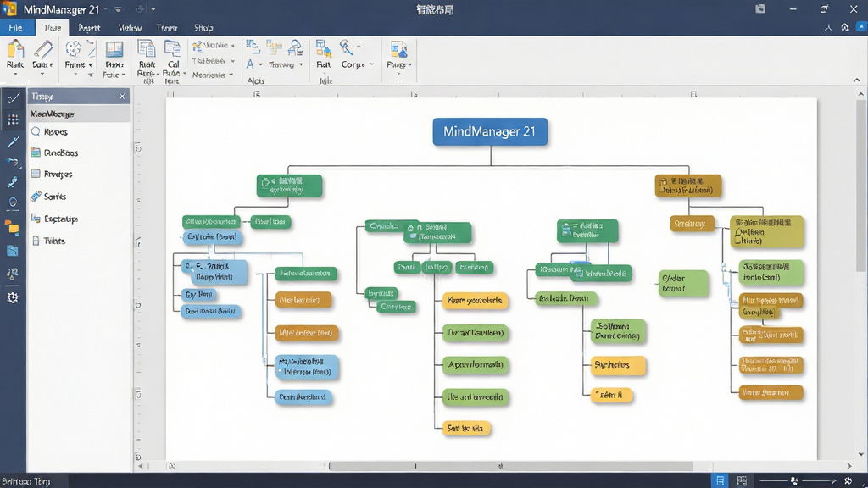The height and width of the screenshot is (488, 868).
Task: Select the highlighted side panel header row
Action: pos(79,114)
